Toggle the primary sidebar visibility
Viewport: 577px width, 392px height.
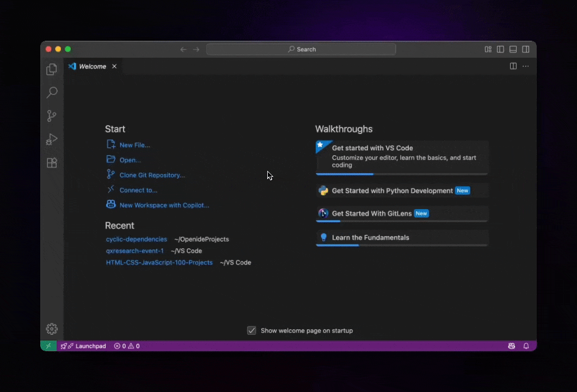tap(500, 49)
